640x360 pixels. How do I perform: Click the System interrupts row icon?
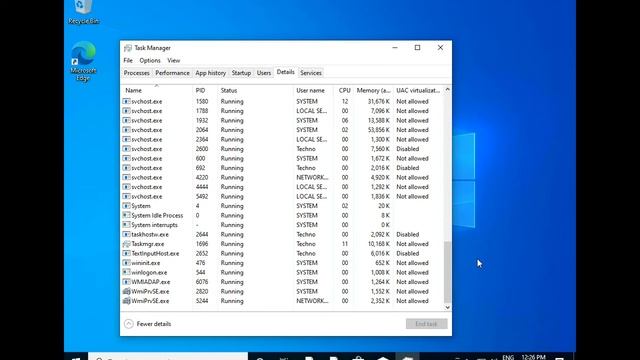click(127, 225)
